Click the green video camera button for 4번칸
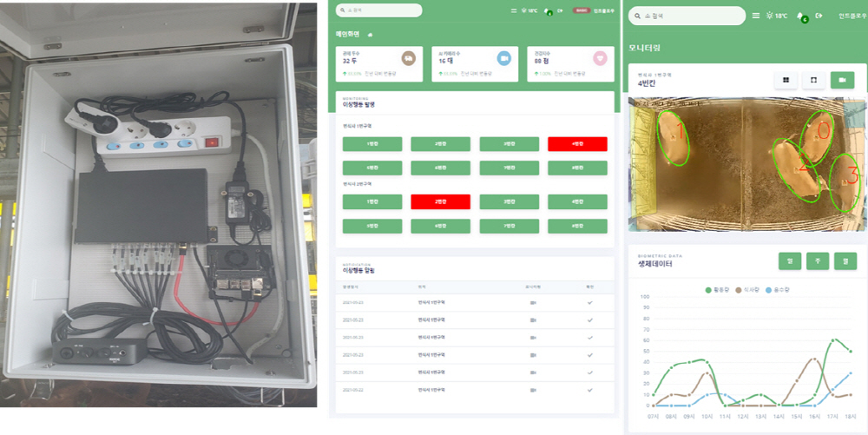The image size is (868, 435). [x=843, y=80]
